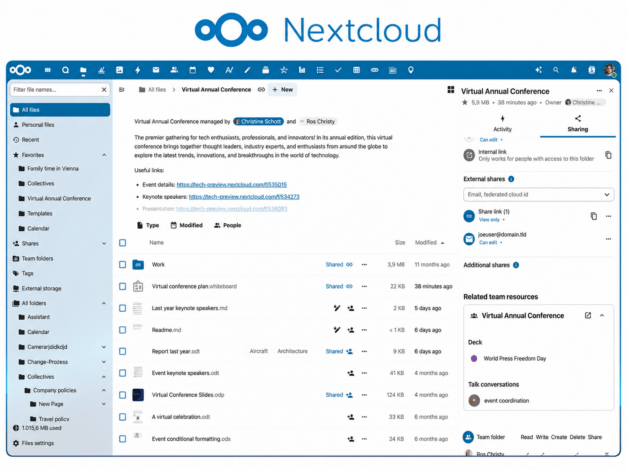Switch to the Sharing tab

pyautogui.click(x=578, y=124)
